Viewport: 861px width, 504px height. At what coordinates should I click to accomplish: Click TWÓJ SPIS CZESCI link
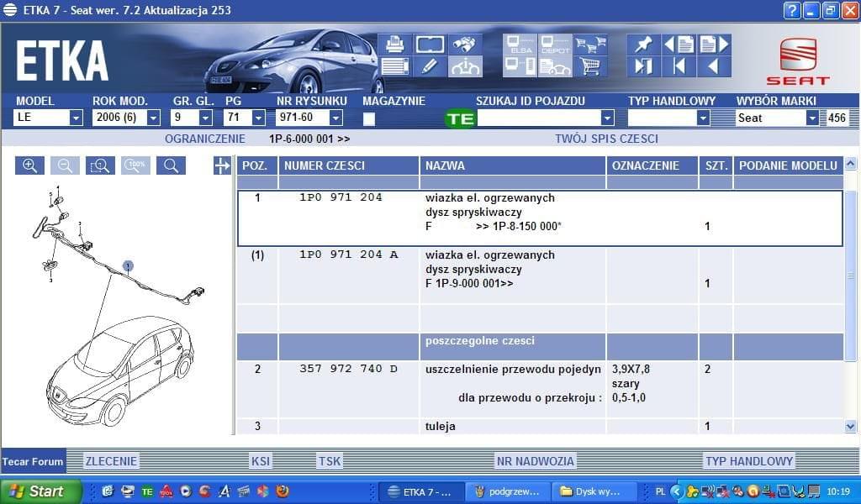(606, 139)
